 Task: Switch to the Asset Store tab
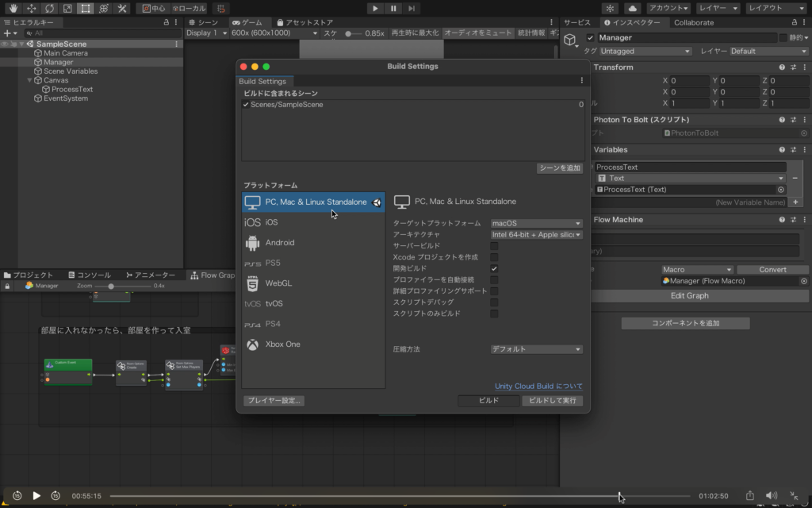[305, 22]
